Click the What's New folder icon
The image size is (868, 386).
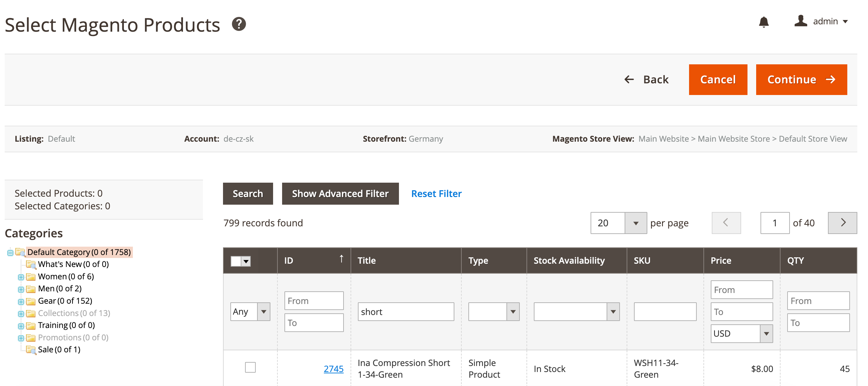[31, 264]
